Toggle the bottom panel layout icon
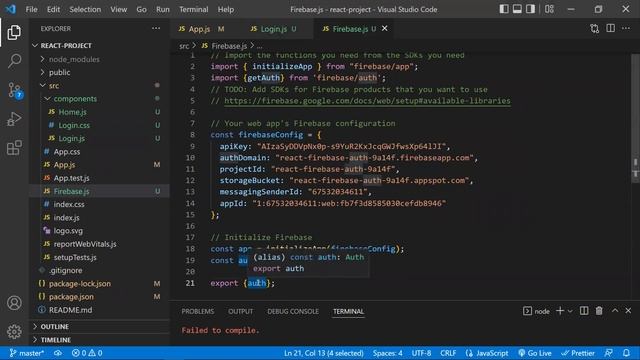The image size is (640, 360). click(517, 9)
